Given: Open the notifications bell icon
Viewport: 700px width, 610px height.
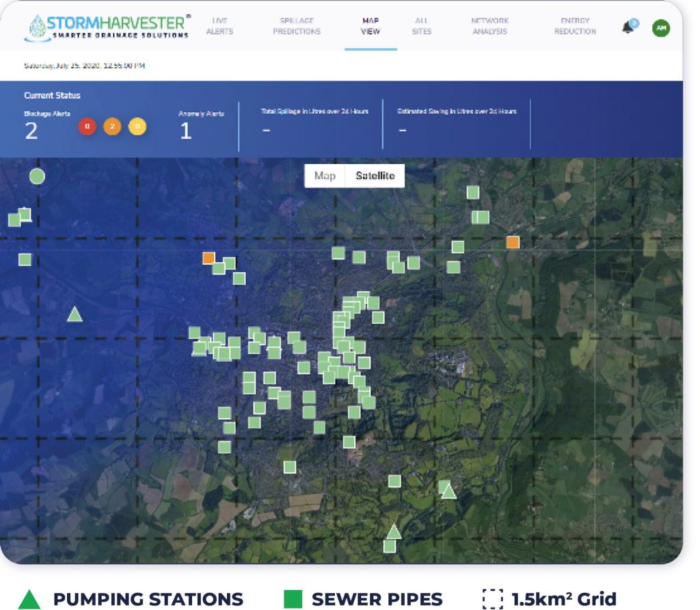Looking at the screenshot, I should point(628,28).
